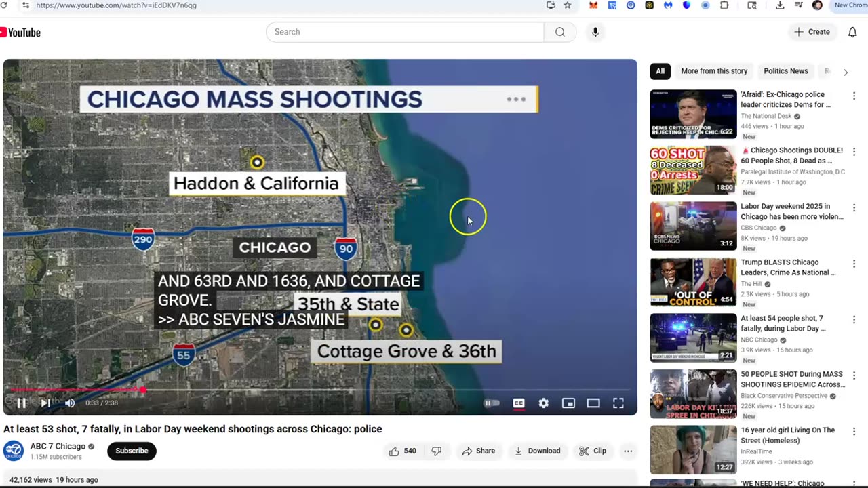Pause the video playback

point(21,403)
